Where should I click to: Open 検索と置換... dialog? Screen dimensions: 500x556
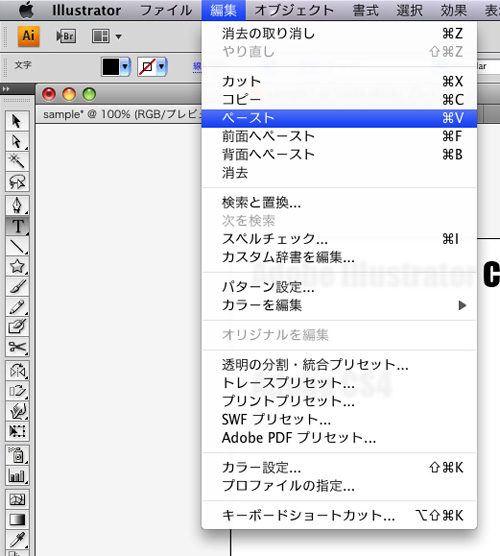(x=339, y=203)
